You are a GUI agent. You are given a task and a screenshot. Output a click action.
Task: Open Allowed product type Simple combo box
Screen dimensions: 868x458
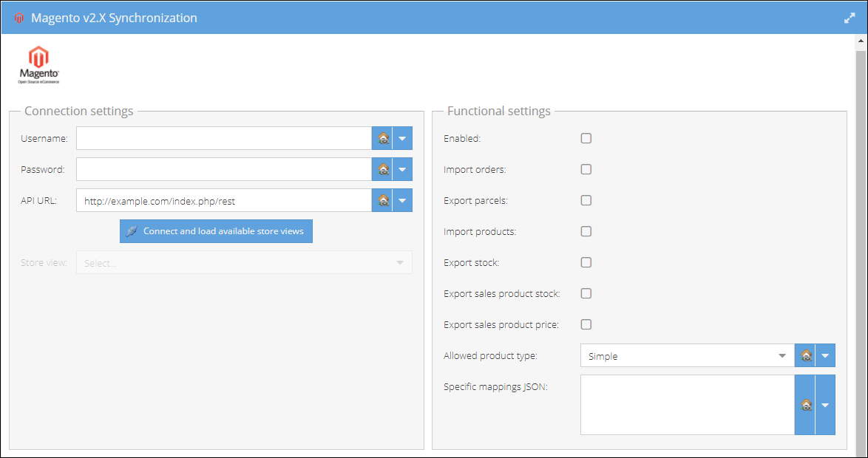pyautogui.click(x=688, y=355)
